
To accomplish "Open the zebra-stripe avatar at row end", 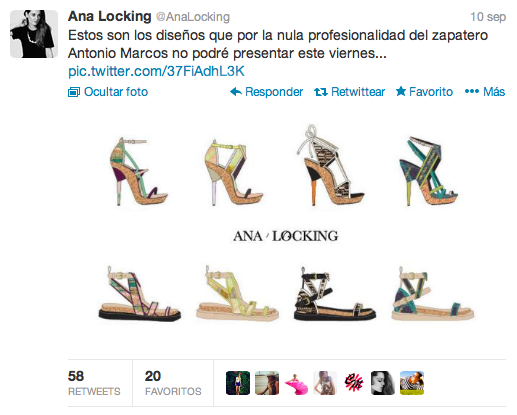I will click(x=412, y=383).
